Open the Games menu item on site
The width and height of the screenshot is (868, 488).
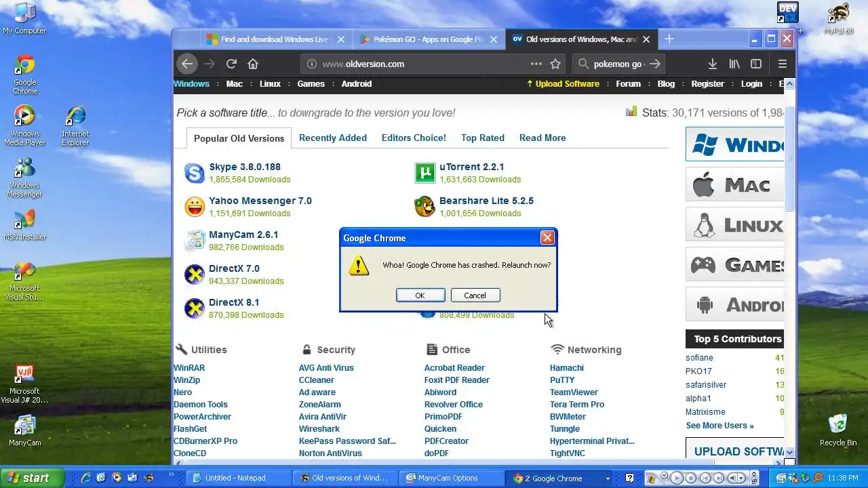tap(311, 84)
